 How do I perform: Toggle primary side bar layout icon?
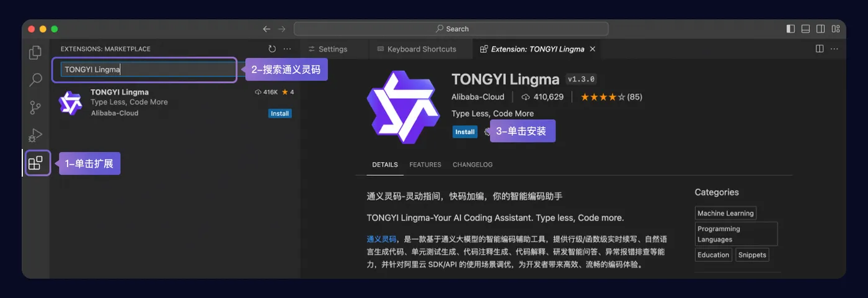(790, 29)
